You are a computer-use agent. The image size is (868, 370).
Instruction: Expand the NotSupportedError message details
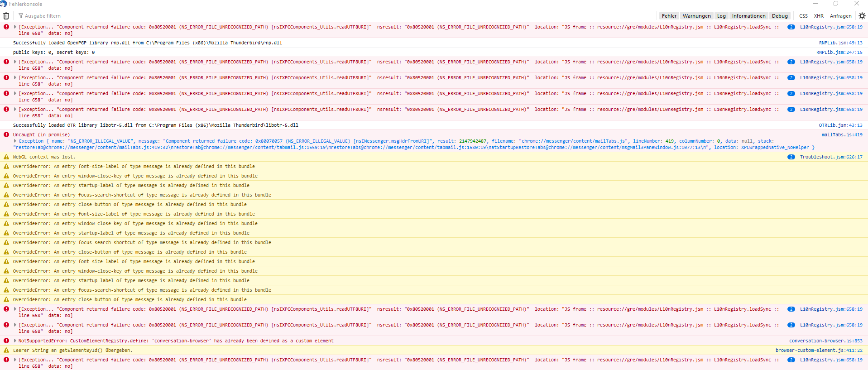click(x=15, y=341)
